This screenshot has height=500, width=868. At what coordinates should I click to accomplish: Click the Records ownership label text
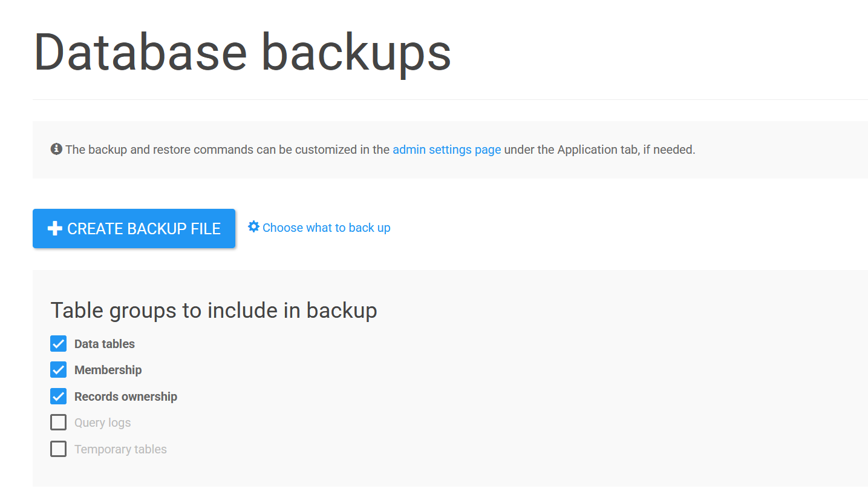click(125, 396)
